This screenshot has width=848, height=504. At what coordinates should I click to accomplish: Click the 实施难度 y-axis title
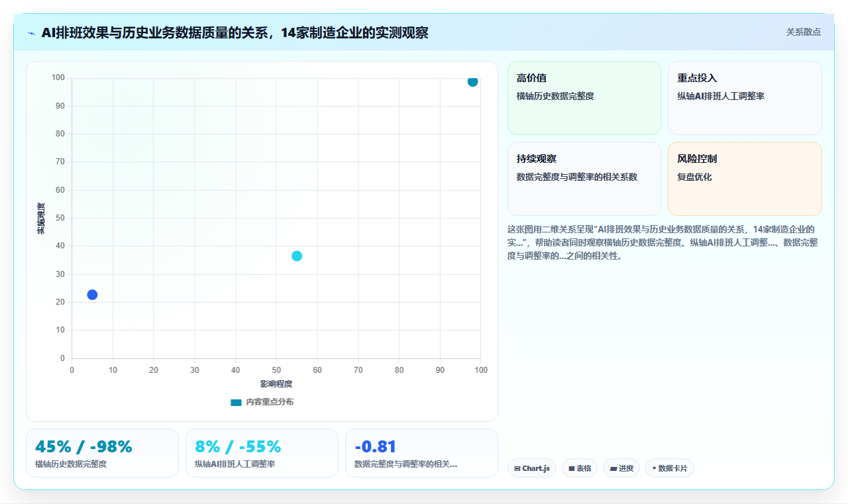41,219
